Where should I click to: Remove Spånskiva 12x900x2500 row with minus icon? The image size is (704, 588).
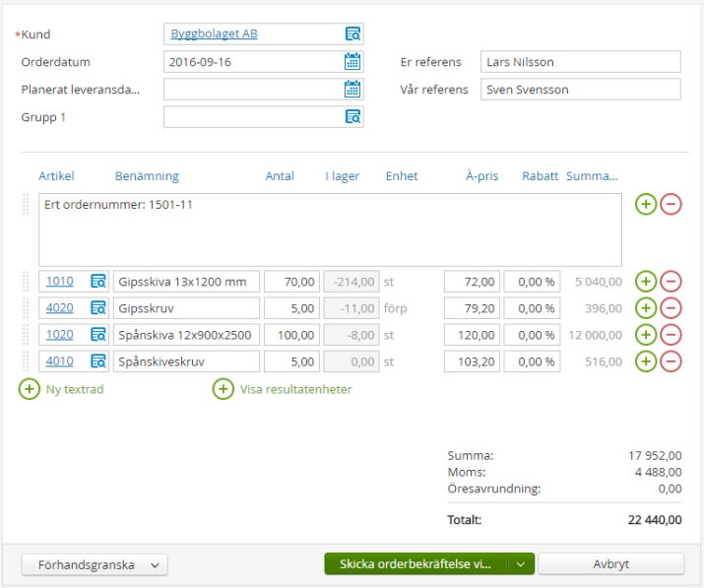tap(671, 335)
